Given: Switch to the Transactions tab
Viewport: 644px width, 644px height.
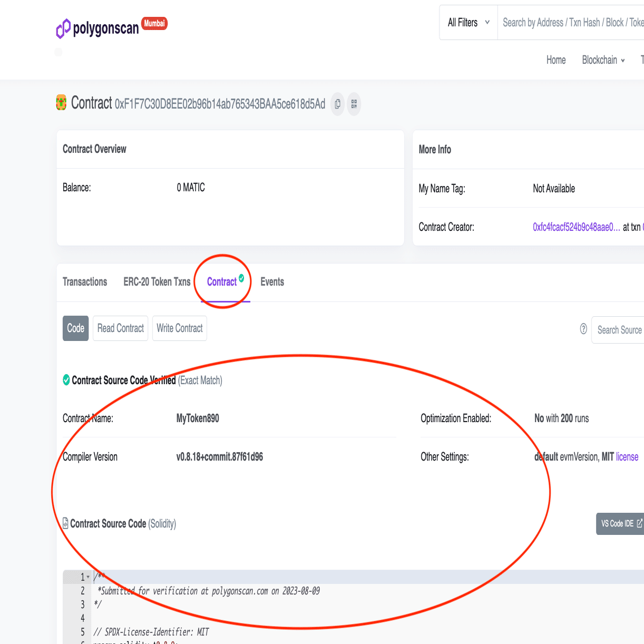Looking at the screenshot, I should [85, 282].
